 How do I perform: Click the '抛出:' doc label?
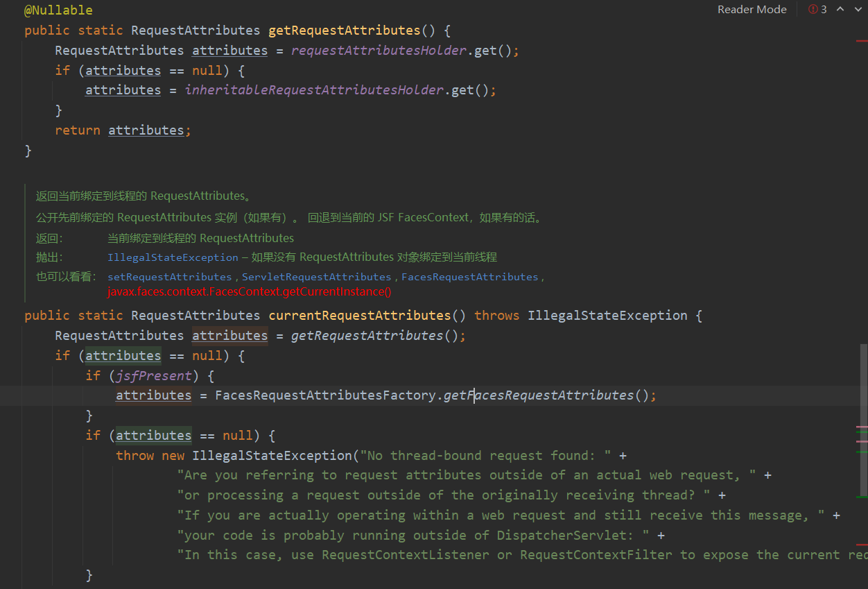49,257
